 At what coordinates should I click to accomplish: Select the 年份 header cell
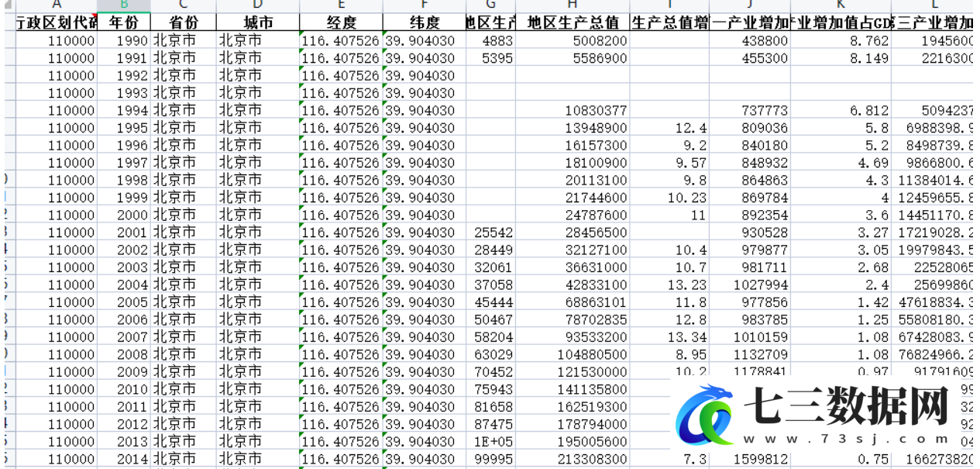(124, 22)
